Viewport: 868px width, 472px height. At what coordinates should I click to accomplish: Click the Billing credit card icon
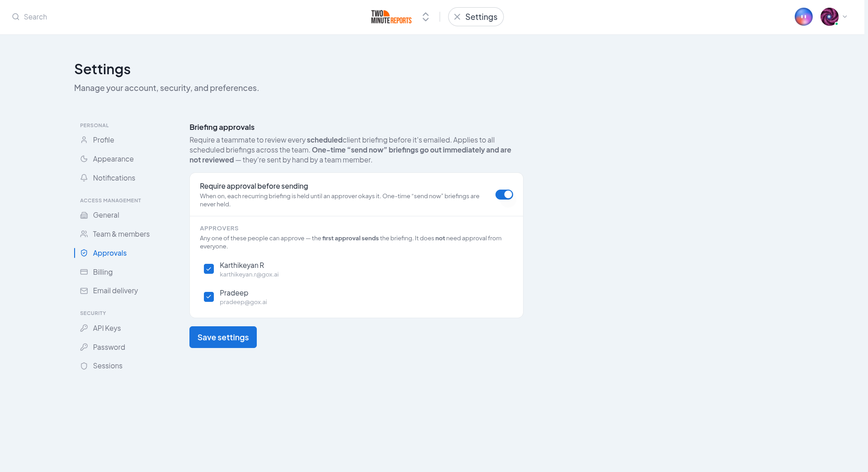pyautogui.click(x=84, y=272)
